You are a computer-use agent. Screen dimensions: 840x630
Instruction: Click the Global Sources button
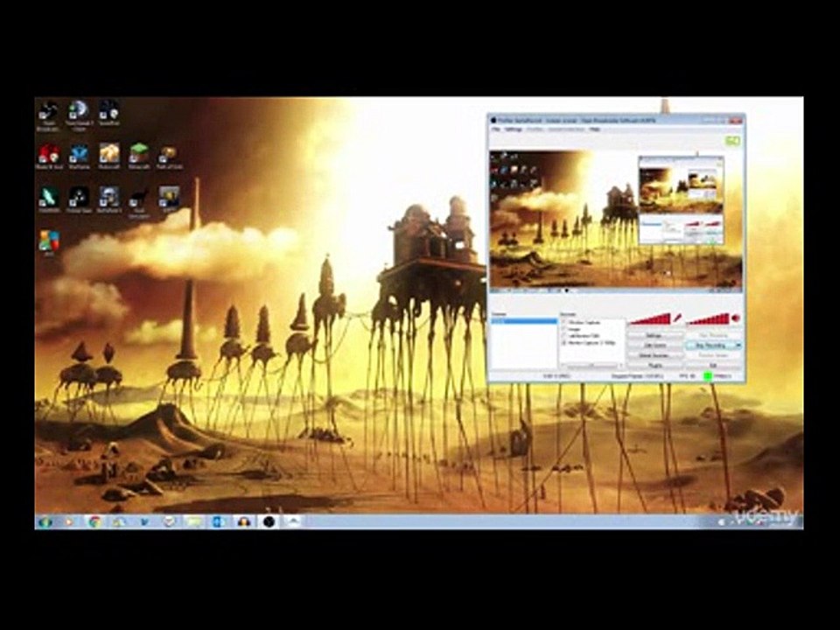coord(654,355)
